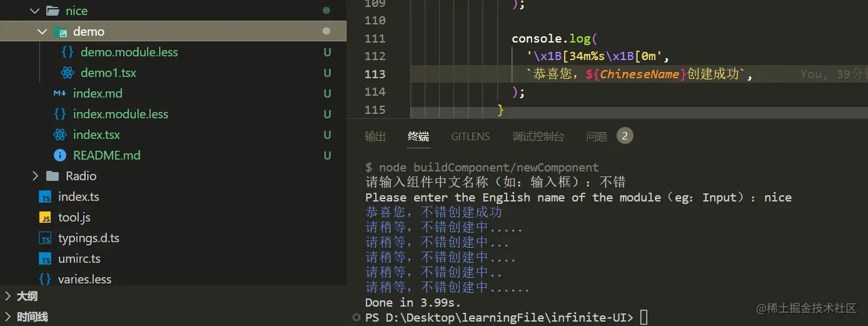This screenshot has height=326, width=868.
Task: Open README.md file
Action: pyautogui.click(x=107, y=155)
